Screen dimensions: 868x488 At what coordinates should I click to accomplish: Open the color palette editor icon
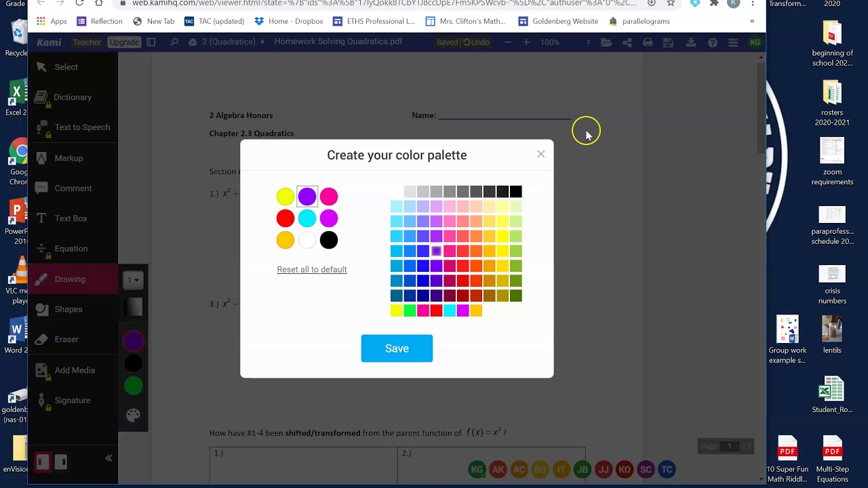point(133,415)
